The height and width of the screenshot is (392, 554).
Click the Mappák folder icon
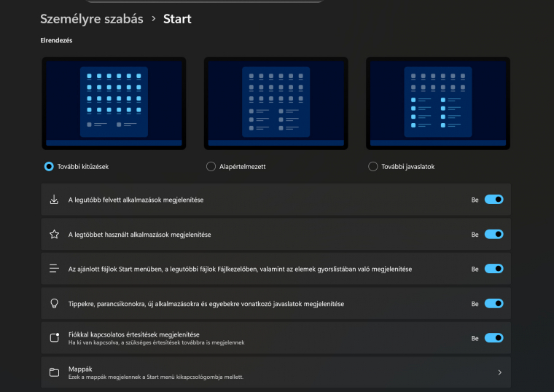point(54,372)
